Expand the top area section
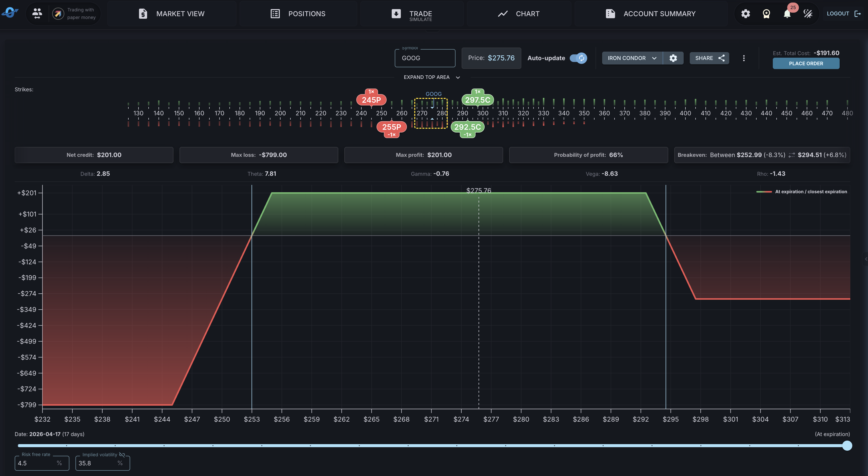 tap(432, 77)
